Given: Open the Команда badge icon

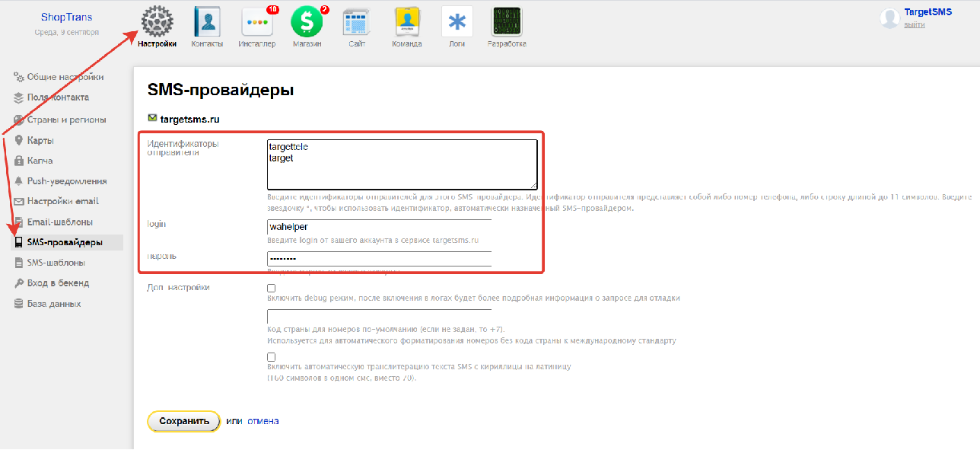Looking at the screenshot, I should pyautogui.click(x=407, y=22).
